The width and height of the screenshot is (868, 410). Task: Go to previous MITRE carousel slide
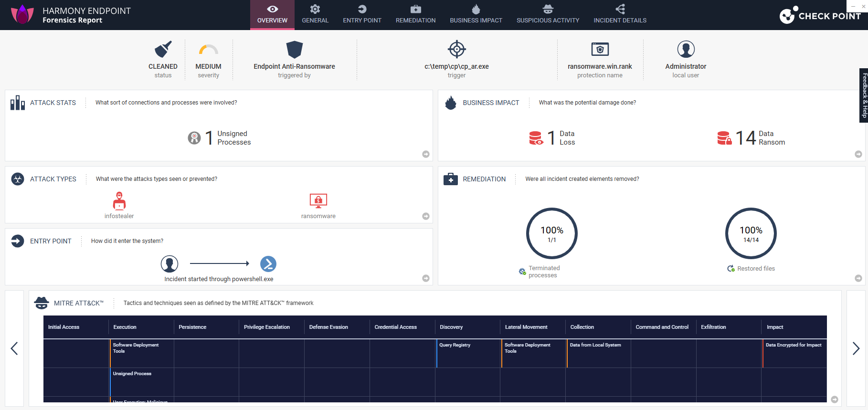[14, 348]
